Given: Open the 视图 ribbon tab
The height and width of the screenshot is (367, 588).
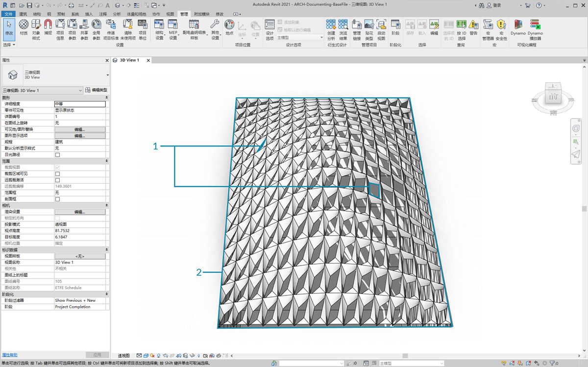Looking at the screenshot, I should 170,14.
